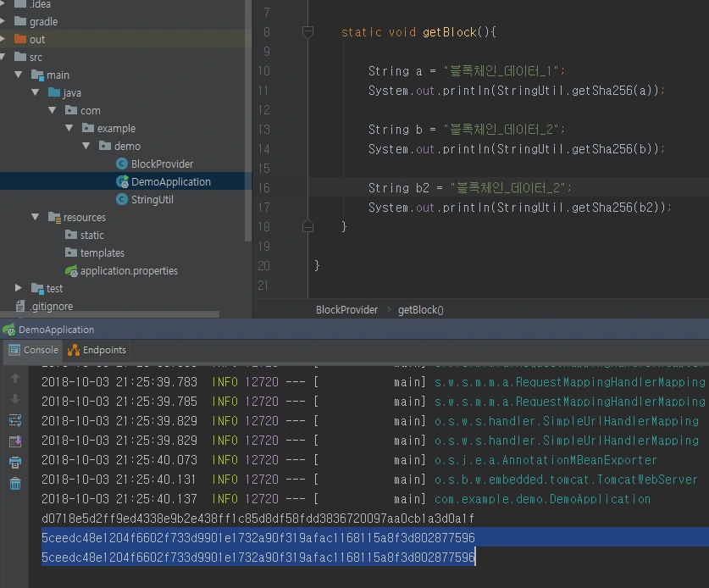Collapse the example package arrow
This screenshot has height=588, width=709.
69,128
